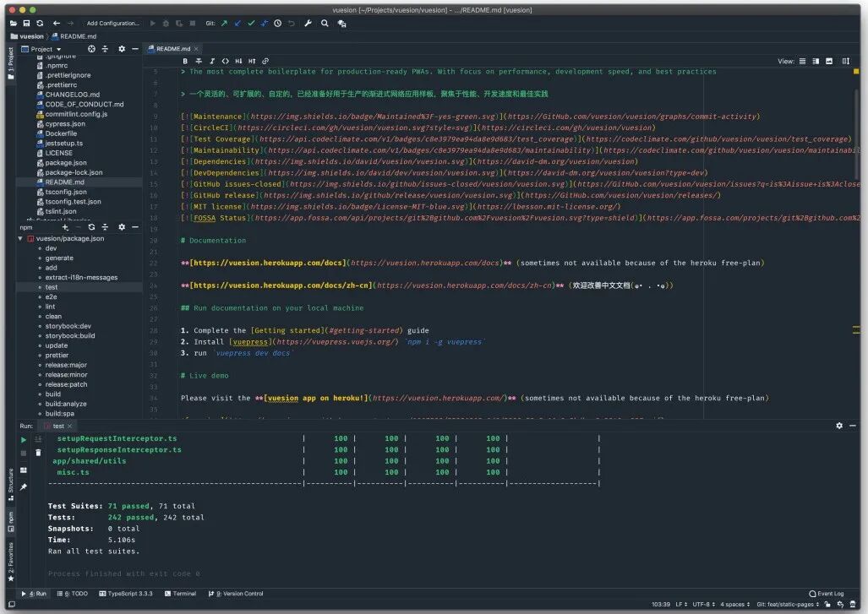Toggle strikethrough markdown formatting
The image size is (868, 614).
point(199,62)
